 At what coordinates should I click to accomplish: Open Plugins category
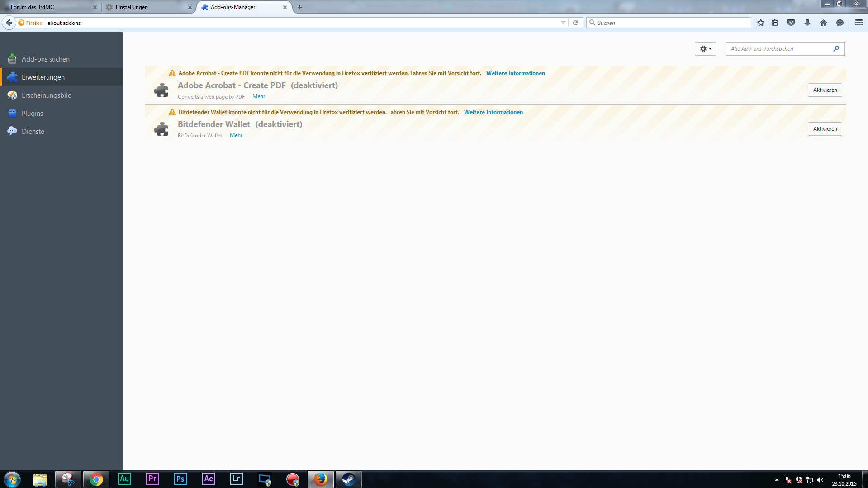61,114
